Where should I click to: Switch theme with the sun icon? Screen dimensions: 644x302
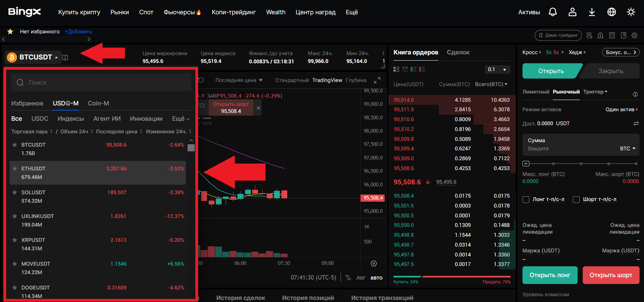click(631, 12)
